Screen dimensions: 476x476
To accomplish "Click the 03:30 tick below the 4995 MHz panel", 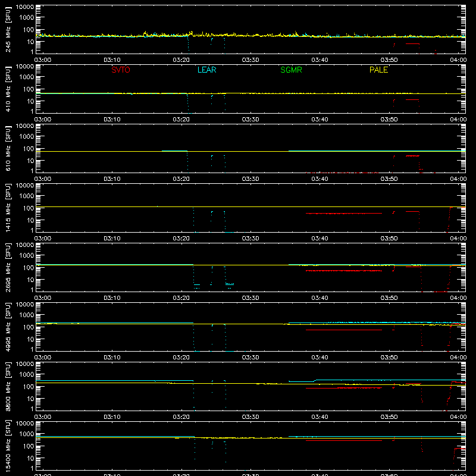I will (x=250, y=358).
